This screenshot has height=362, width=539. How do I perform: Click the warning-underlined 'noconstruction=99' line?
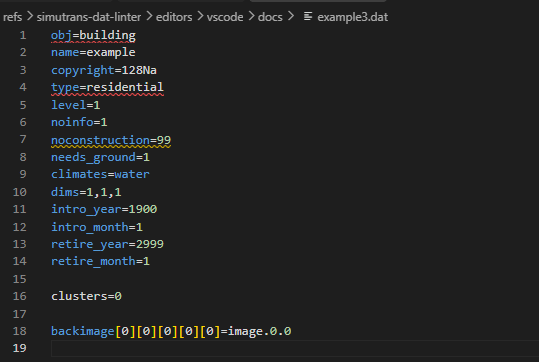[x=111, y=140]
